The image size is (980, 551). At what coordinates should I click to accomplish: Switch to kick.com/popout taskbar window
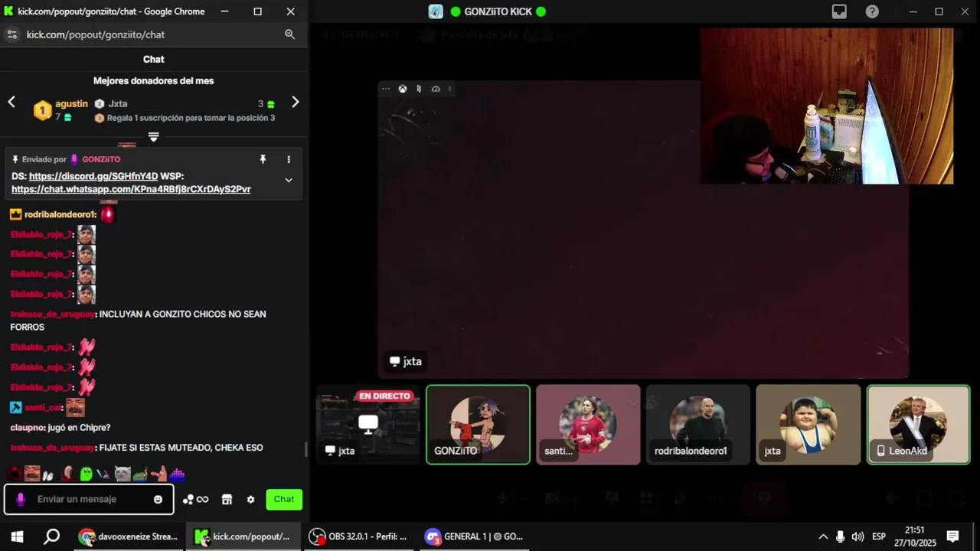pyautogui.click(x=243, y=536)
